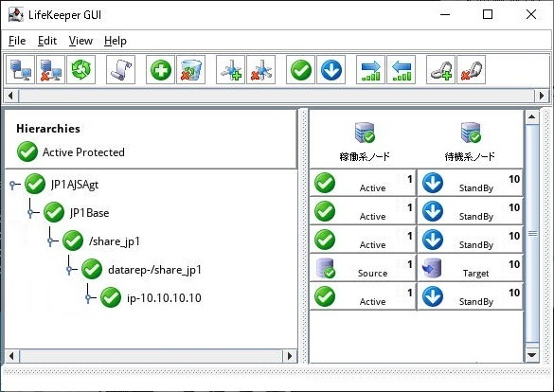The image size is (554, 392).
Task: Collapse the JP1AJSAgt tree node
Action: (13, 185)
